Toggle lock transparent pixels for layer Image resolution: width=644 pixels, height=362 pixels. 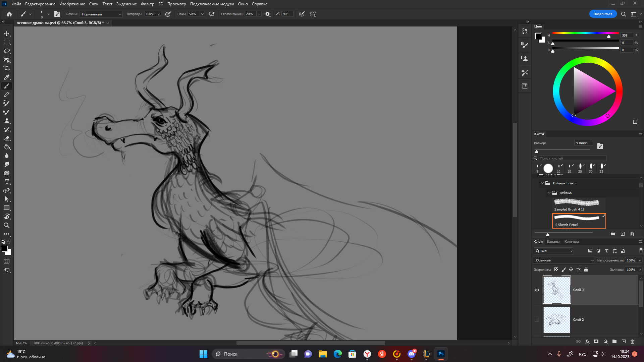click(556, 269)
